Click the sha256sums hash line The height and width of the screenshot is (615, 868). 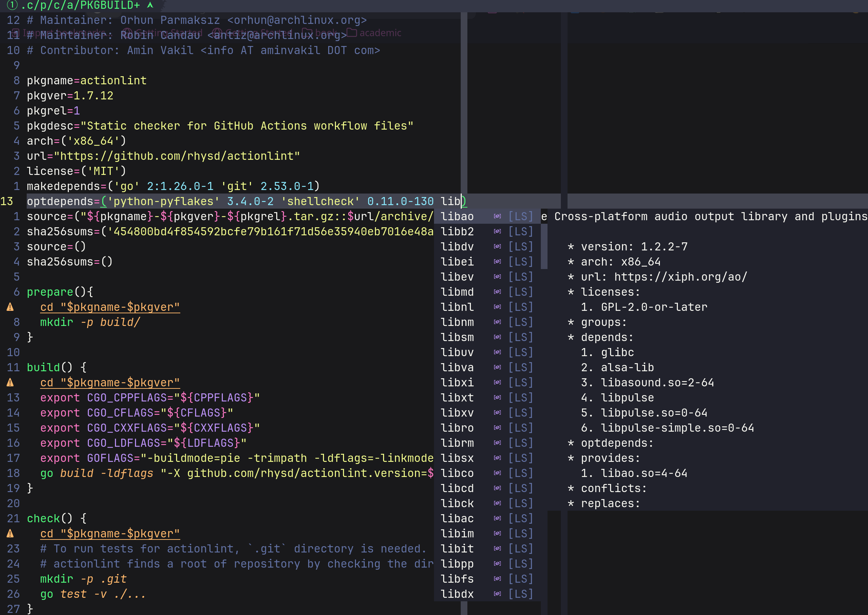point(231,231)
